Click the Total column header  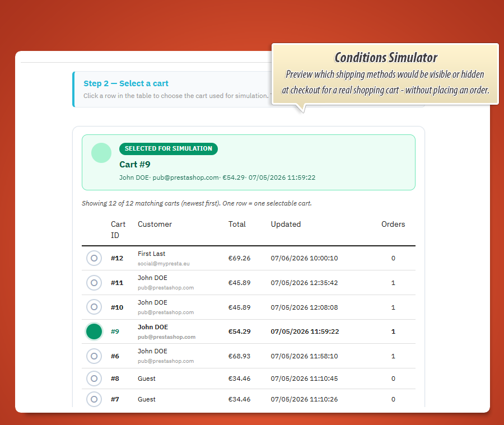(x=237, y=224)
